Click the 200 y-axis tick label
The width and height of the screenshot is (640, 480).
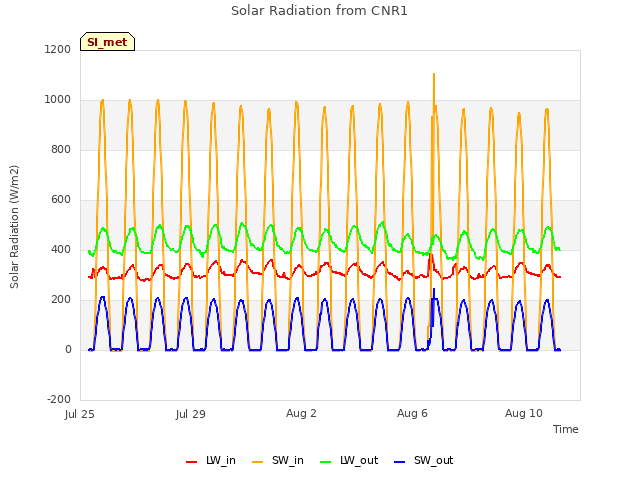point(61,300)
